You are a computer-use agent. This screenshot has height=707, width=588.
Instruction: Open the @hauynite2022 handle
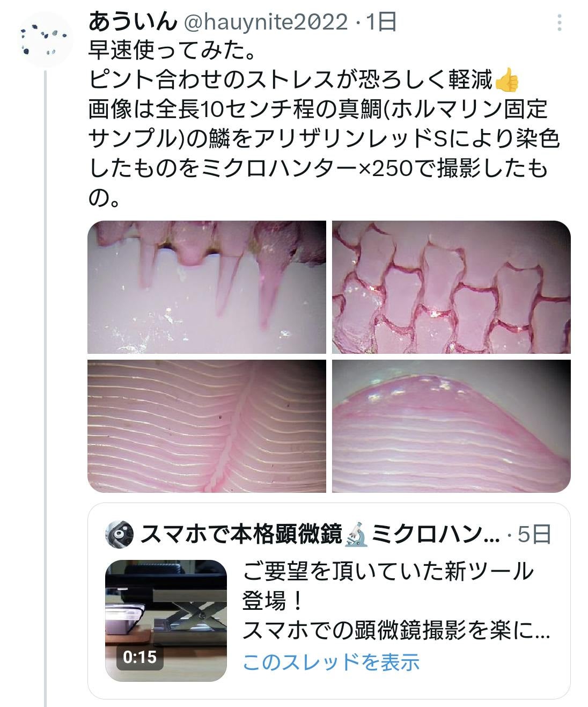(266, 23)
